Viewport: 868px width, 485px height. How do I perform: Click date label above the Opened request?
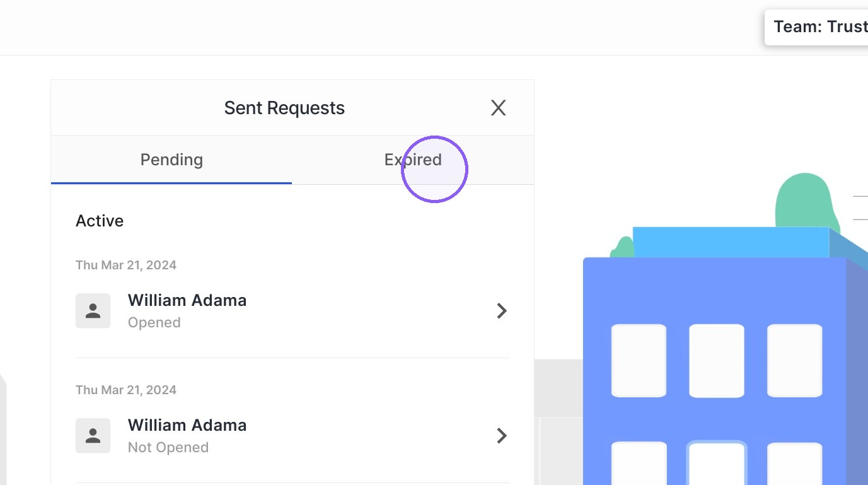point(126,265)
